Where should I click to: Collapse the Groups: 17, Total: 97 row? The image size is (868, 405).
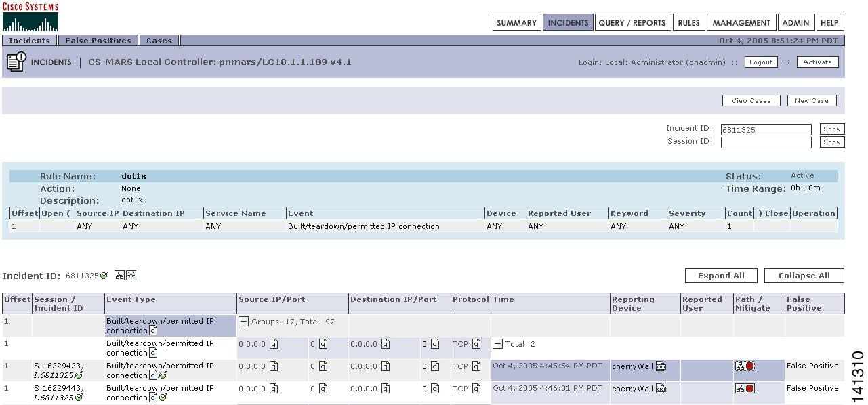pos(243,322)
